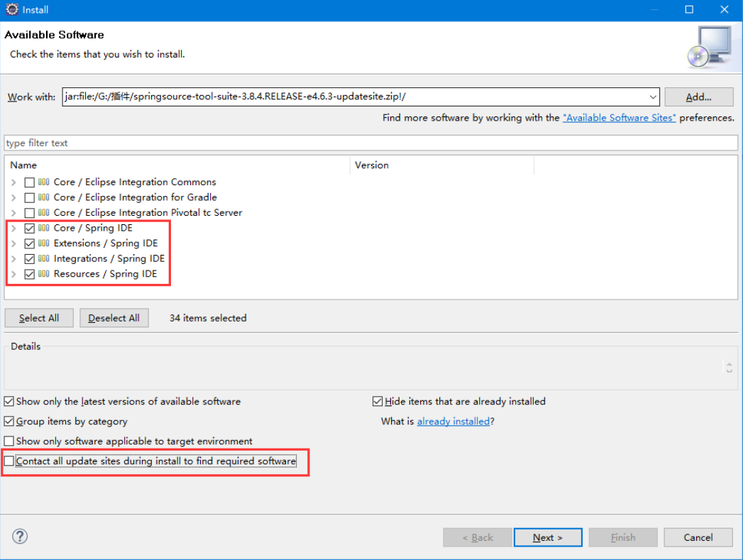
Task: Click the category icon beside Core / Spring IDE
Action: pos(43,228)
